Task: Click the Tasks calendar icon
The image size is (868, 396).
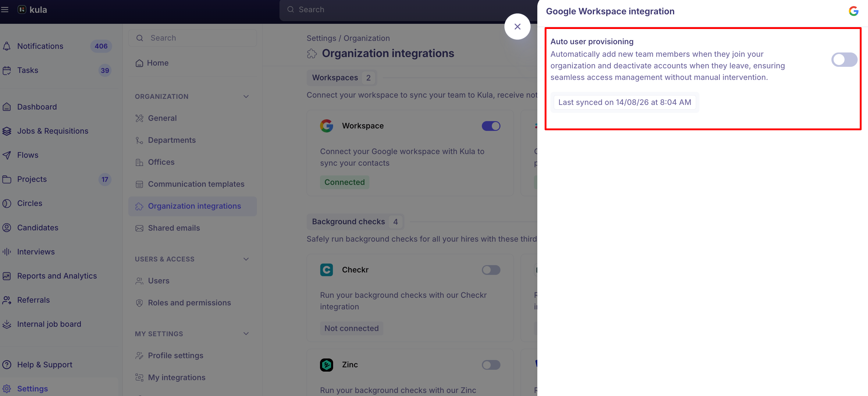Action: [x=7, y=70]
